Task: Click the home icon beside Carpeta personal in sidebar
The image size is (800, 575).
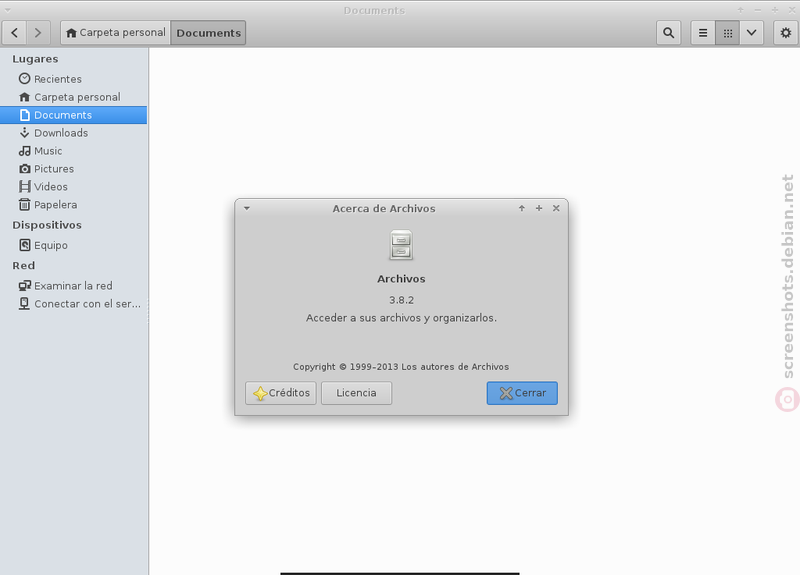Action: pyautogui.click(x=24, y=96)
